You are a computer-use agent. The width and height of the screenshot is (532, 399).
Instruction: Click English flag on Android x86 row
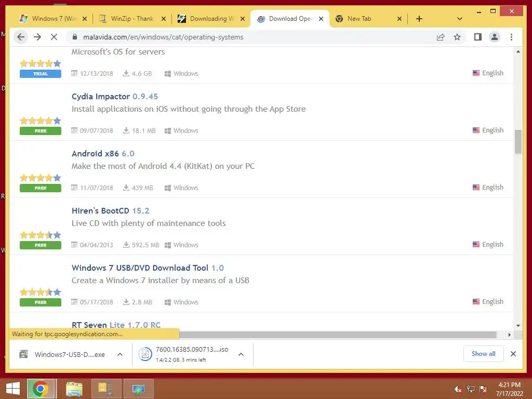(x=476, y=187)
